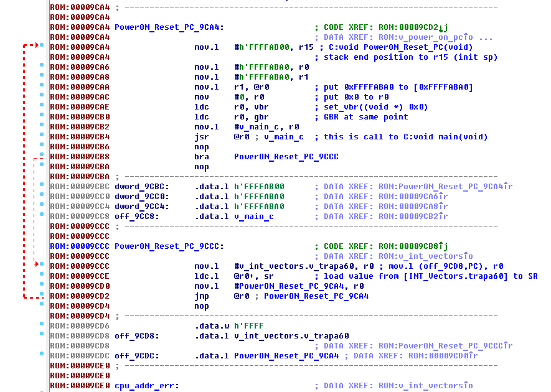Viewport: 551px width, 392px height.
Task: Click the dot next to jmp @r0 instruction
Action: pos(41,295)
